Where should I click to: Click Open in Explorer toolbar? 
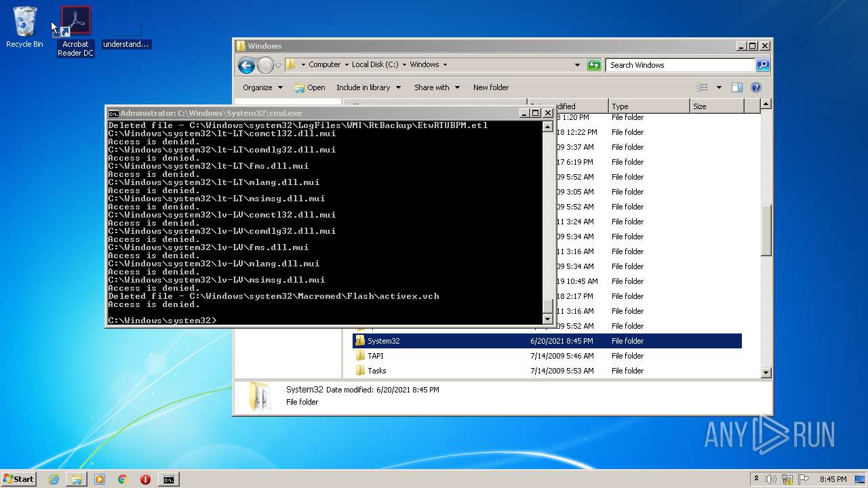[x=309, y=87]
